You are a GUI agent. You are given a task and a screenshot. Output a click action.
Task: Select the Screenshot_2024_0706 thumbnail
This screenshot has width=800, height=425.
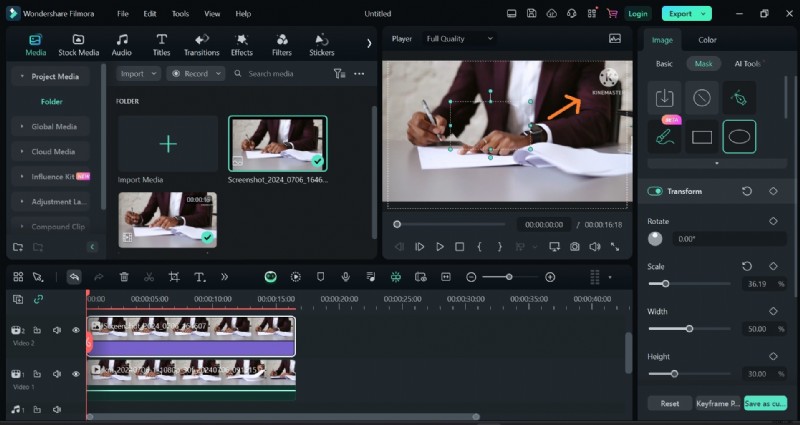point(278,143)
